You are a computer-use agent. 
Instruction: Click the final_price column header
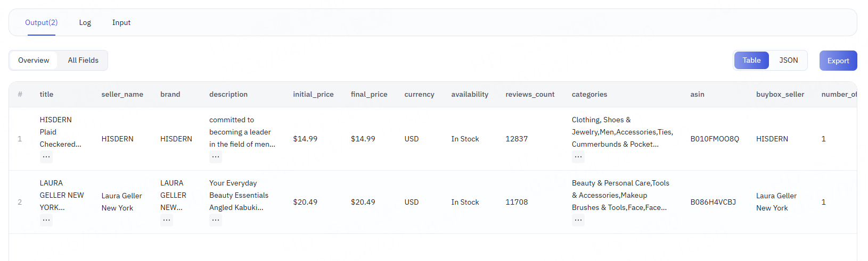tap(369, 94)
